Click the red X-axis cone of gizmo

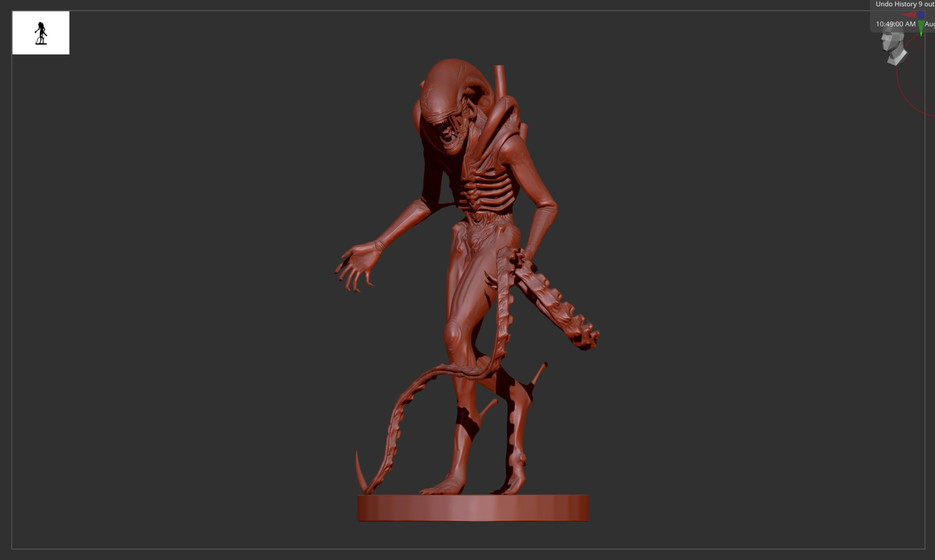(909, 15)
